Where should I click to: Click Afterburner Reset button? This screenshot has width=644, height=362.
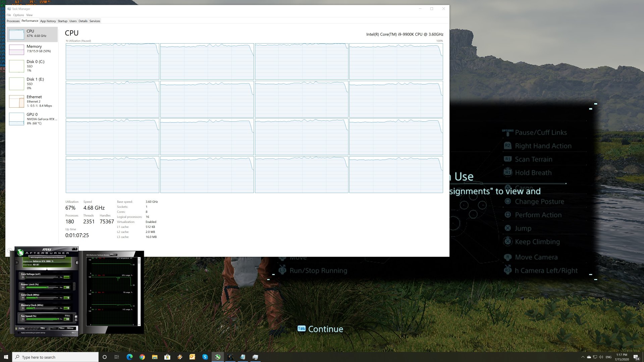tap(62, 328)
